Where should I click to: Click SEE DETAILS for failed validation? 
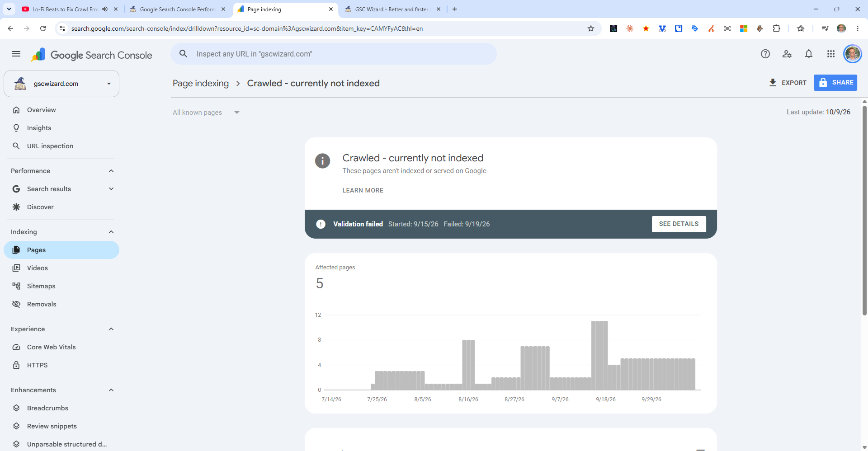(x=679, y=224)
